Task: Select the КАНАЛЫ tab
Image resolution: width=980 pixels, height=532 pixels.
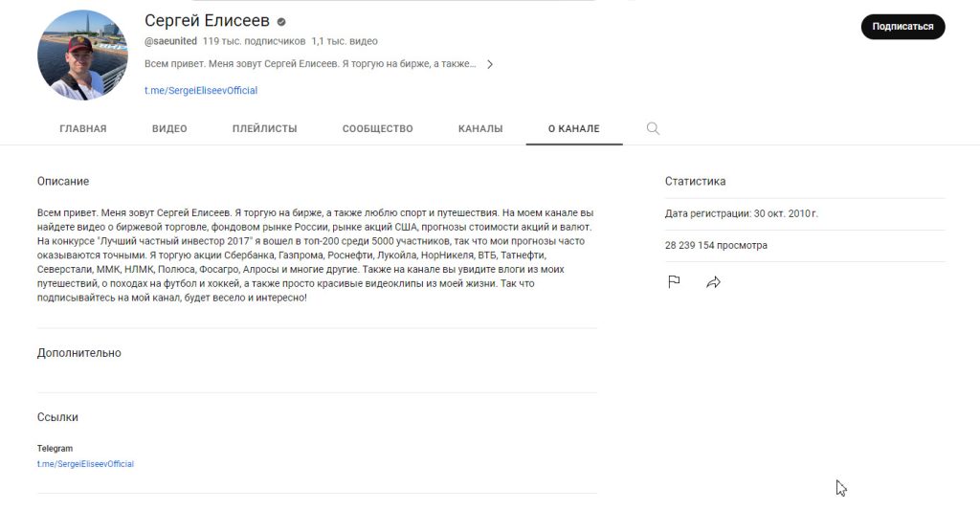Action: [480, 128]
